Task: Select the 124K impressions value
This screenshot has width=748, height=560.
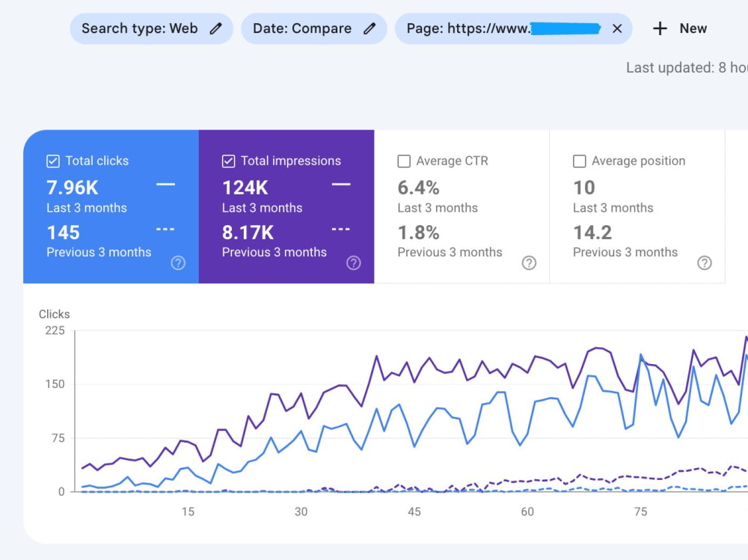Action: pyautogui.click(x=245, y=188)
